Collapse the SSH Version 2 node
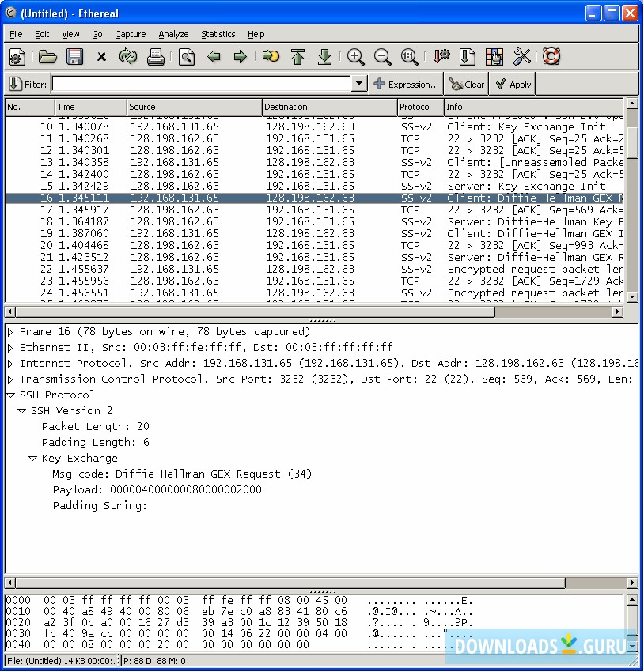Screen dimensions: 644x672 click(21, 411)
